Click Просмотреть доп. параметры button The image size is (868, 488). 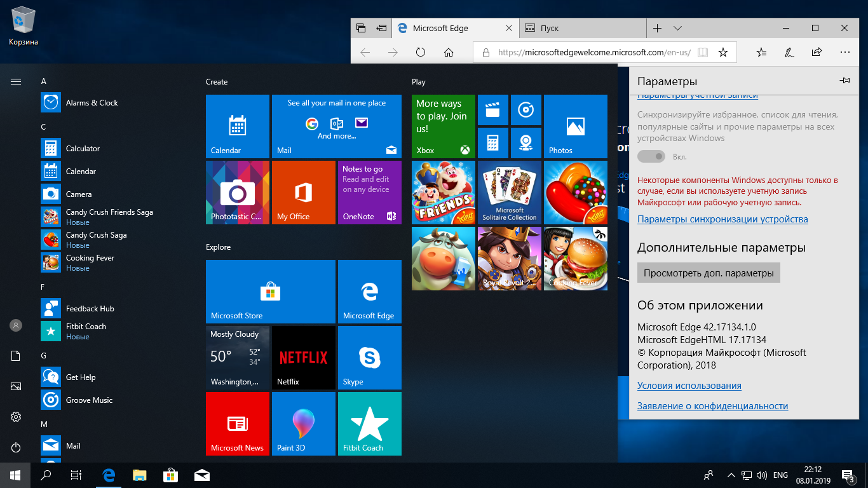click(x=709, y=273)
